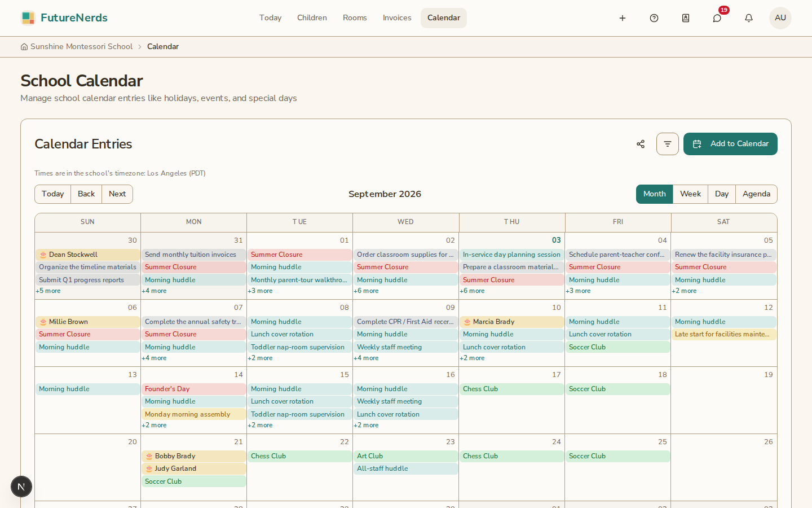Click the birthday icon beside Dean Stockwell
This screenshot has height=508, width=812.
pos(43,255)
